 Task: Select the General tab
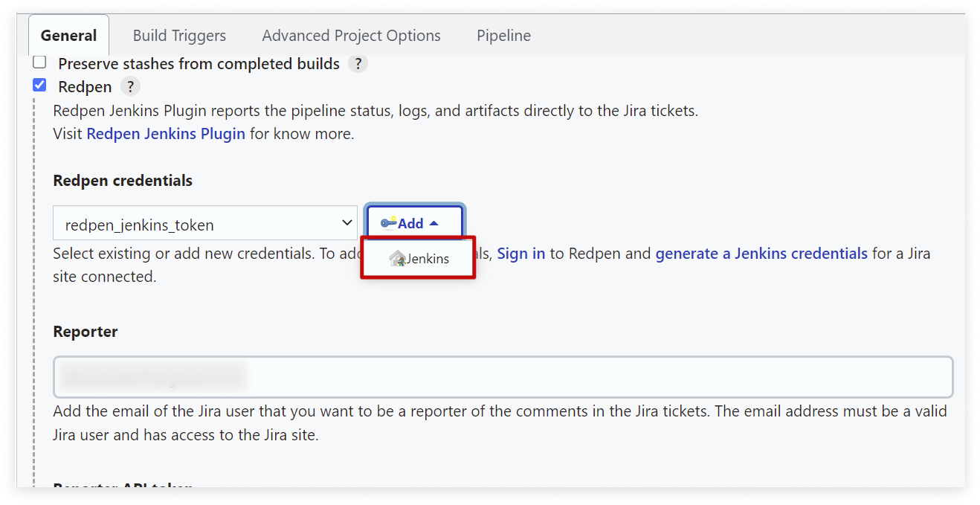pyautogui.click(x=68, y=35)
